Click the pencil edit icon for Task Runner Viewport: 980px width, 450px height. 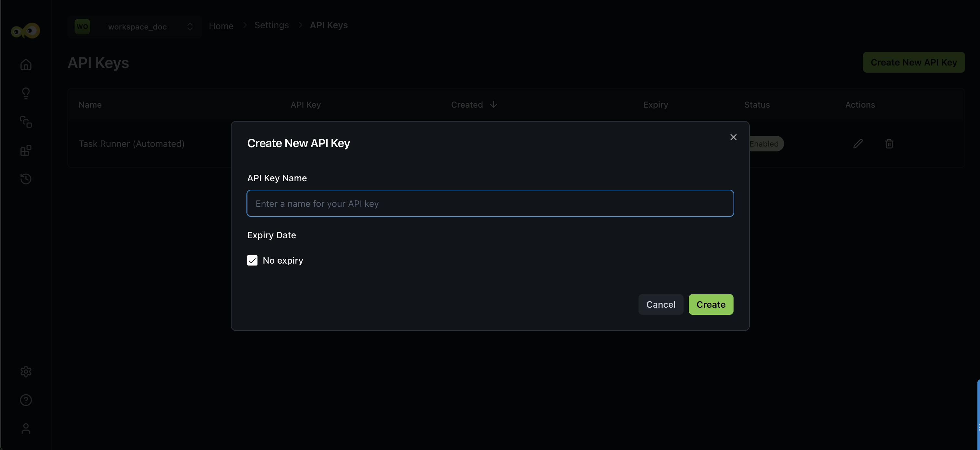858,144
